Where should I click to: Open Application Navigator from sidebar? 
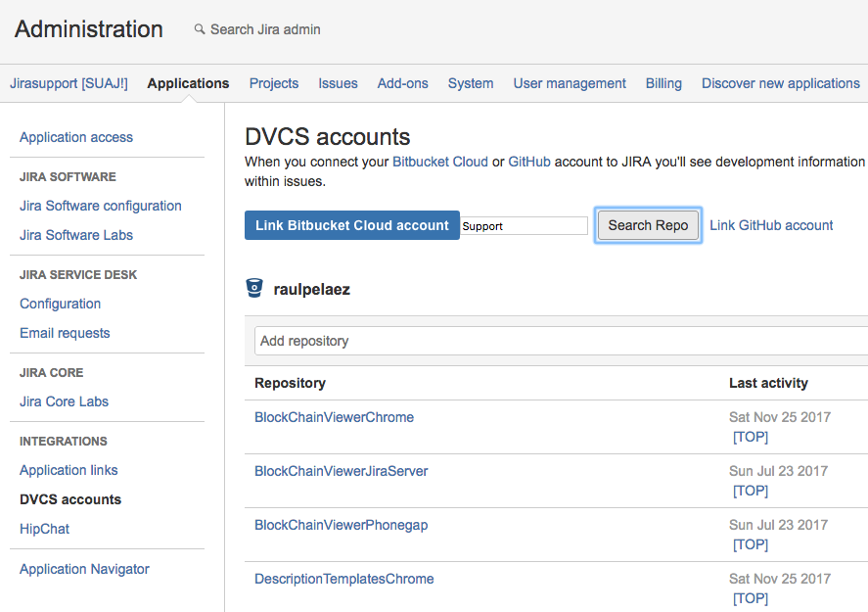click(84, 569)
